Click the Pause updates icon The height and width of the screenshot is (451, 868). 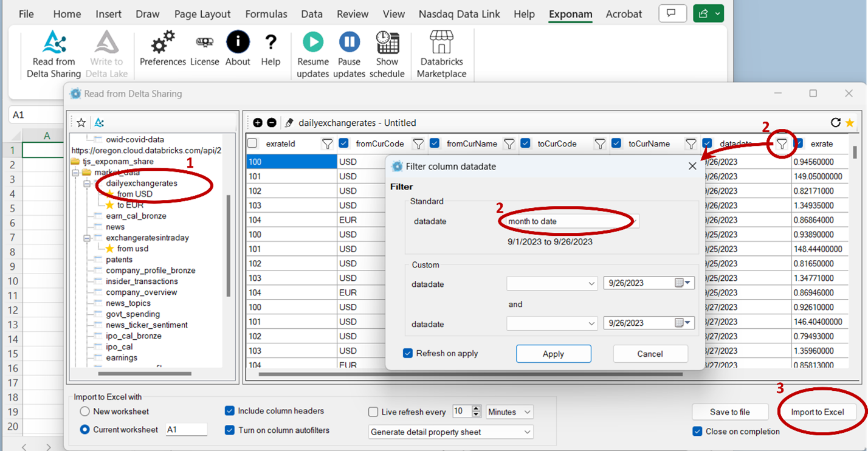(350, 42)
